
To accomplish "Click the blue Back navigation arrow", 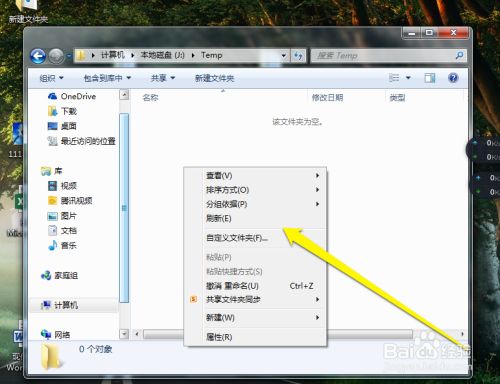I will click(38, 56).
